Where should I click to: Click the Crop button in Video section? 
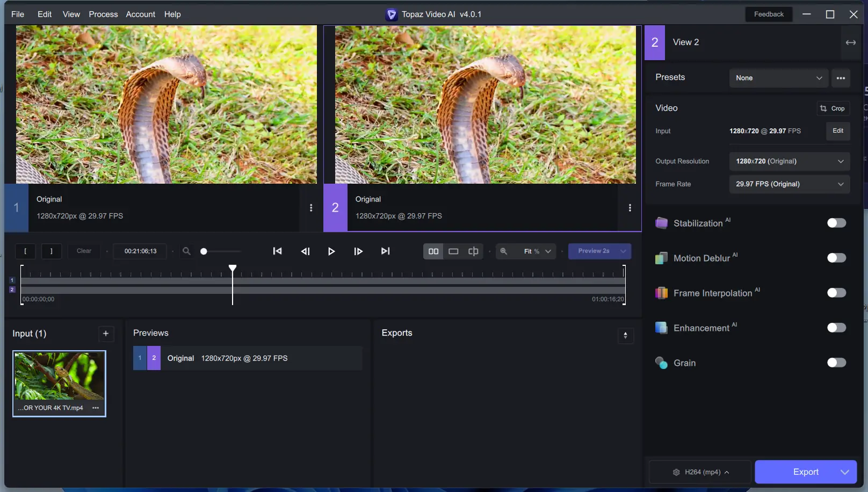(x=833, y=108)
